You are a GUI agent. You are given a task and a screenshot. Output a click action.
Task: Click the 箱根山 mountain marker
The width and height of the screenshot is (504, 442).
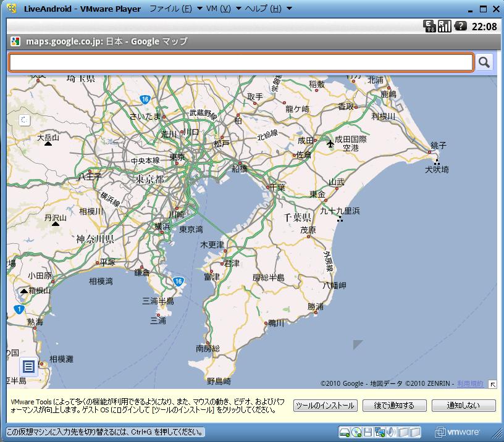click(24, 291)
